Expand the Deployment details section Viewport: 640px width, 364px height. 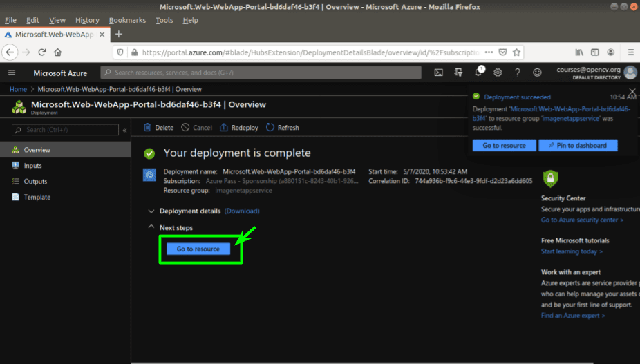tap(151, 211)
